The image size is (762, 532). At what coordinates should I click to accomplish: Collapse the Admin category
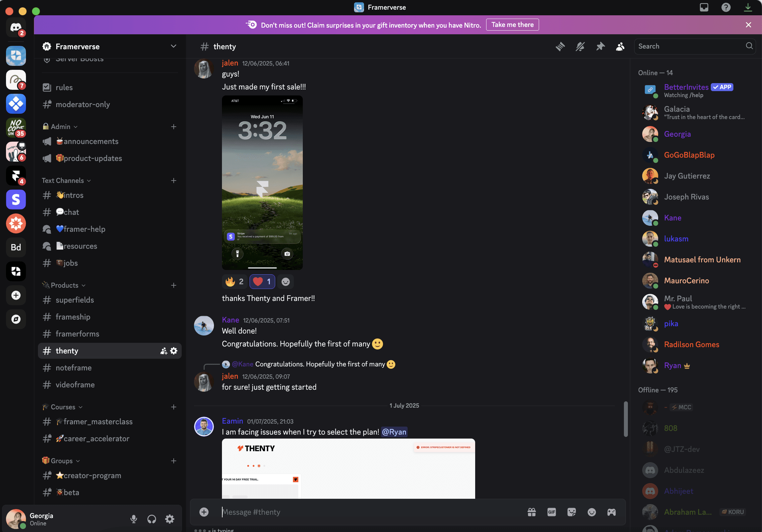[x=60, y=127]
